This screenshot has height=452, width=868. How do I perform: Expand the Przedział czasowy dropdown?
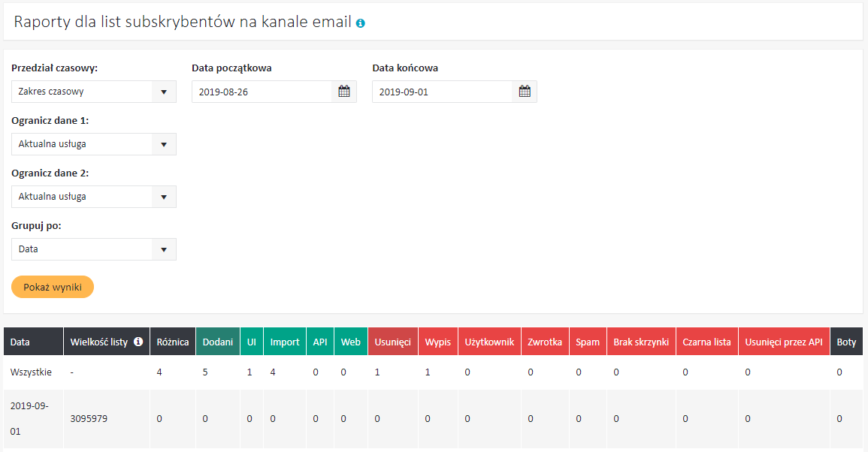point(93,92)
